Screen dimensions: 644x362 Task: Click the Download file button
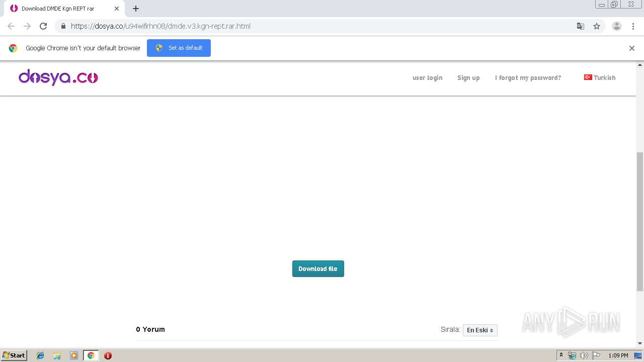(318, 269)
